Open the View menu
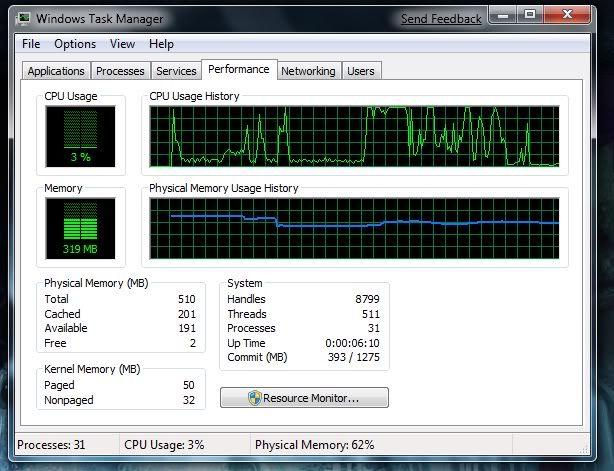Image resolution: width=614 pixels, height=471 pixels. [122, 44]
